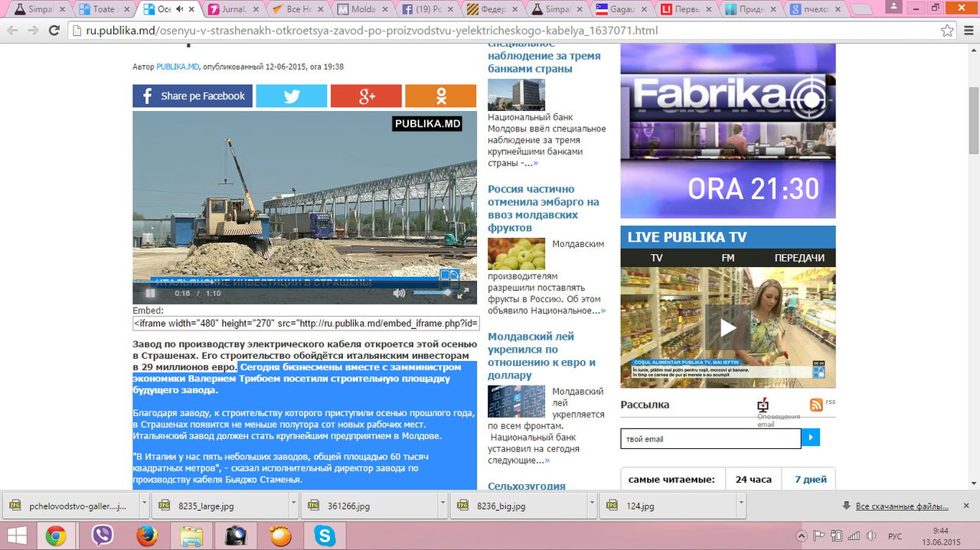Click Share pe Facebook button
The width and height of the screenshot is (980, 550).
click(x=192, y=96)
